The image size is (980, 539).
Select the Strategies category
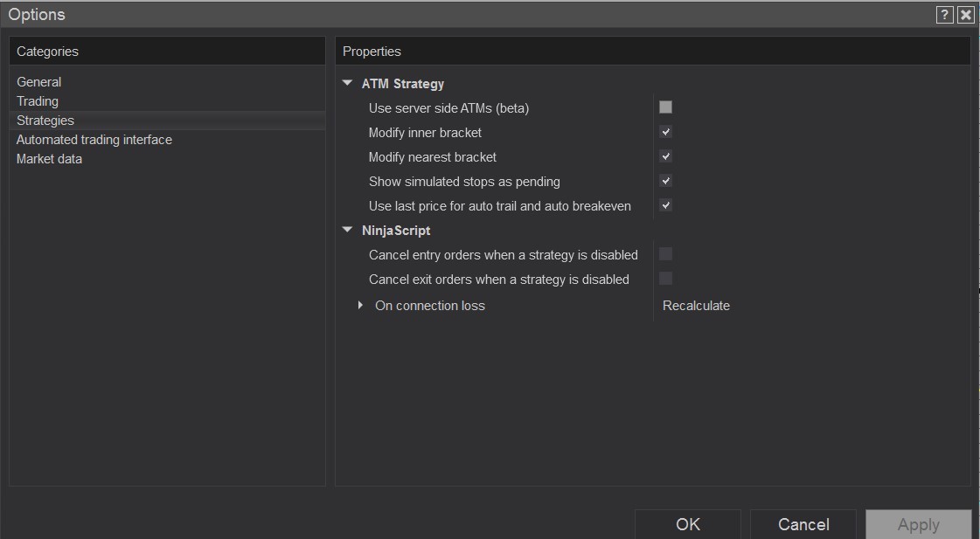pos(45,121)
